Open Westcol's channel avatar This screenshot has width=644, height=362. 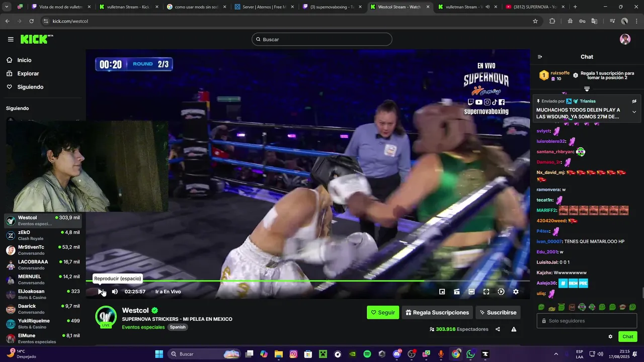point(106,317)
